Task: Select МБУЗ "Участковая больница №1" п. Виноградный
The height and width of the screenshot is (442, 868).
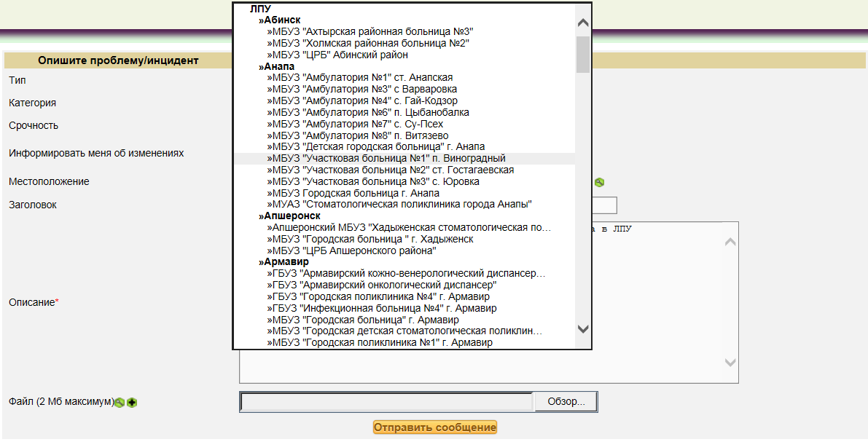Action: click(x=386, y=159)
